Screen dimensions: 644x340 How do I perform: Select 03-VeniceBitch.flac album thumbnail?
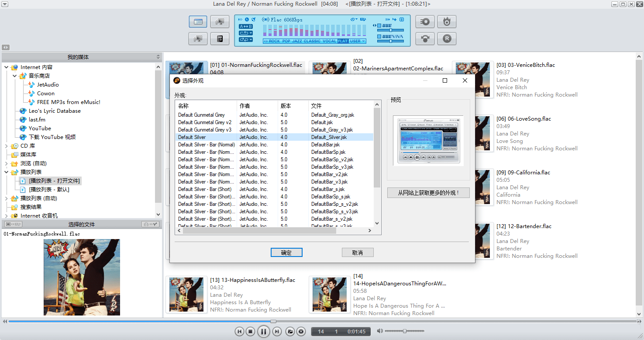(472, 80)
